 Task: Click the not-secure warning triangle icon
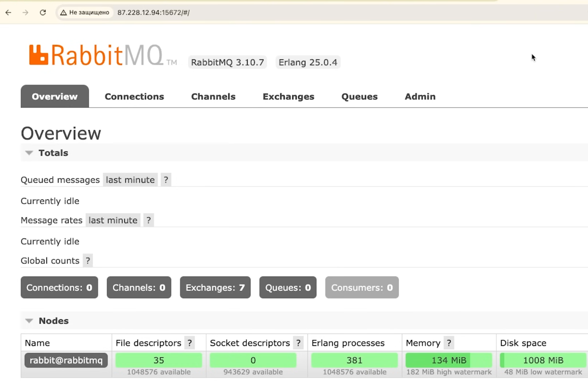point(63,13)
